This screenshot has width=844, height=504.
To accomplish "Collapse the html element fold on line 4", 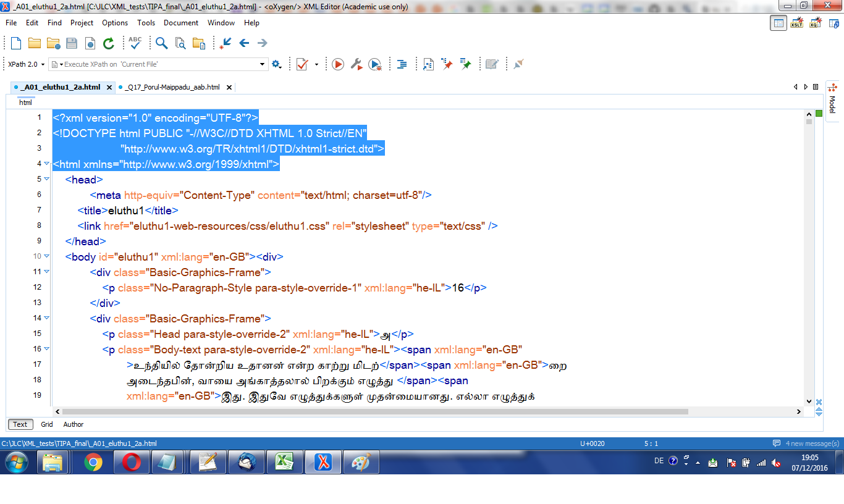I will [46, 164].
